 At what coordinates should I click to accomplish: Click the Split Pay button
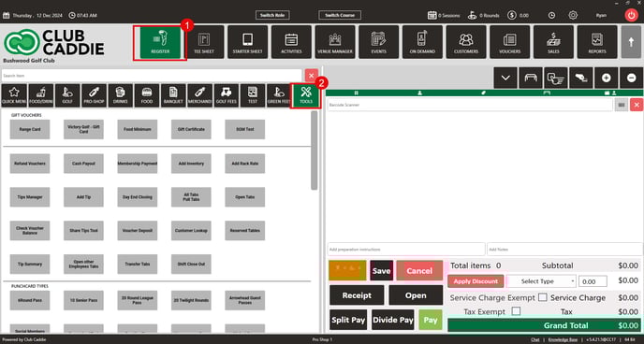(348, 320)
